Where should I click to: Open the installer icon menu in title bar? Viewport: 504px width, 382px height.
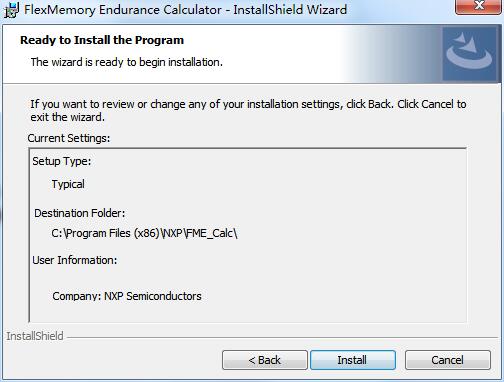pyautogui.click(x=11, y=10)
